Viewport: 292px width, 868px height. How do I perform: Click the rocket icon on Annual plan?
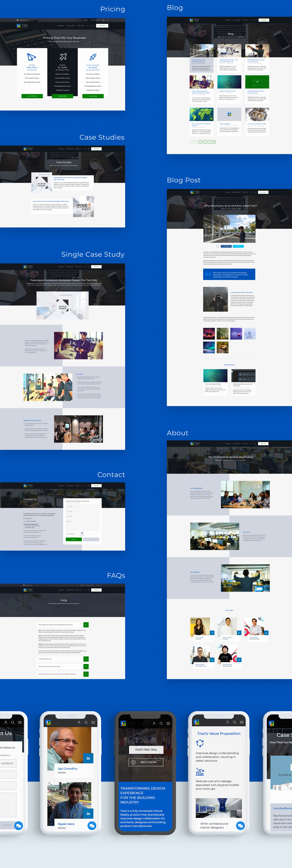(x=93, y=57)
